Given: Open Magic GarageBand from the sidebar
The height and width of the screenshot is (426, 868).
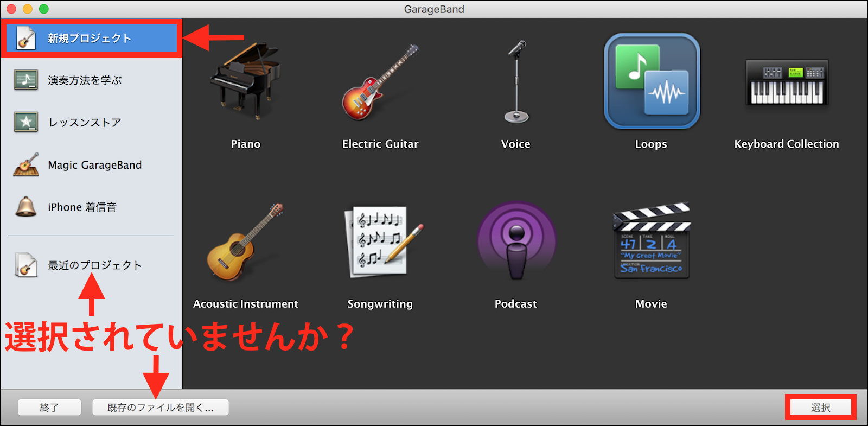Looking at the screenshot, I should pos(94,165).
